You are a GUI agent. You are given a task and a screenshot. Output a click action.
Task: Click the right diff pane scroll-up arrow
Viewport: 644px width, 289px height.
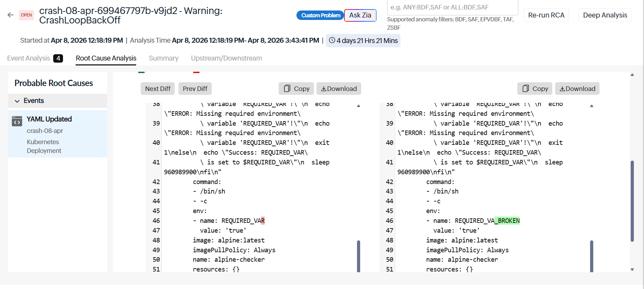pos(591,106)
